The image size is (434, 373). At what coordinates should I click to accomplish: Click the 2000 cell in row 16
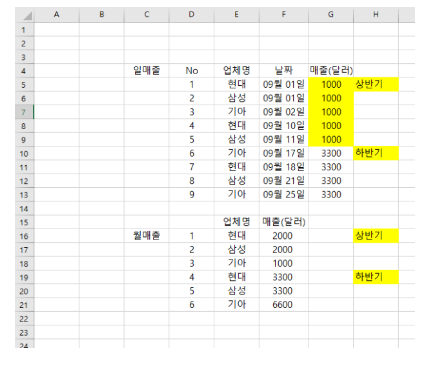[x=284, y=236]
